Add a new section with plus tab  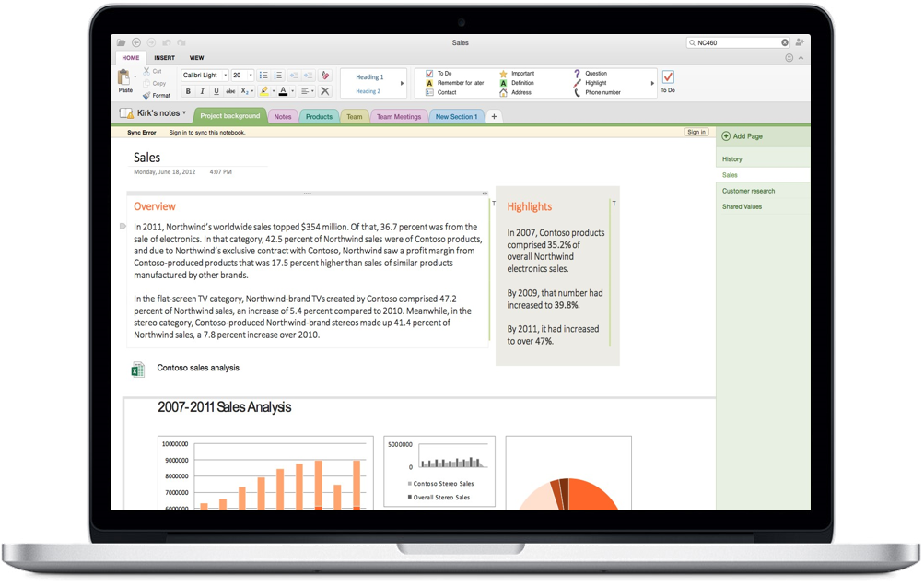point(494,117)
